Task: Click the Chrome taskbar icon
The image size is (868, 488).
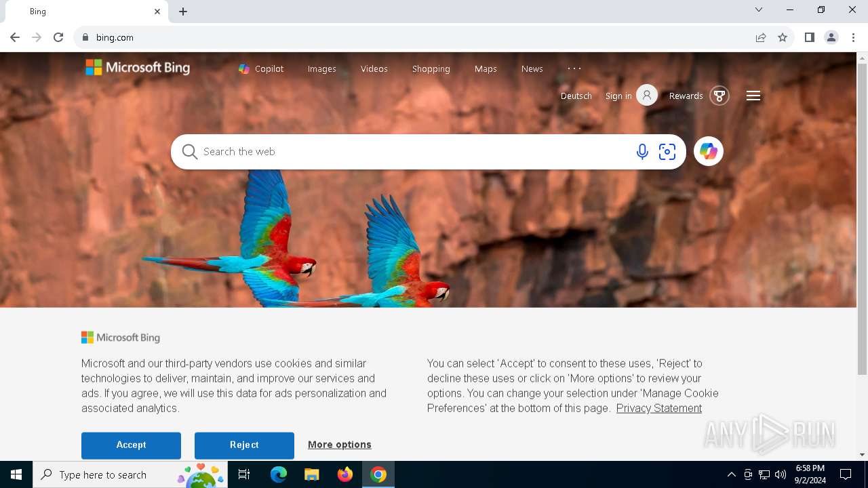Action: (378, 474)
